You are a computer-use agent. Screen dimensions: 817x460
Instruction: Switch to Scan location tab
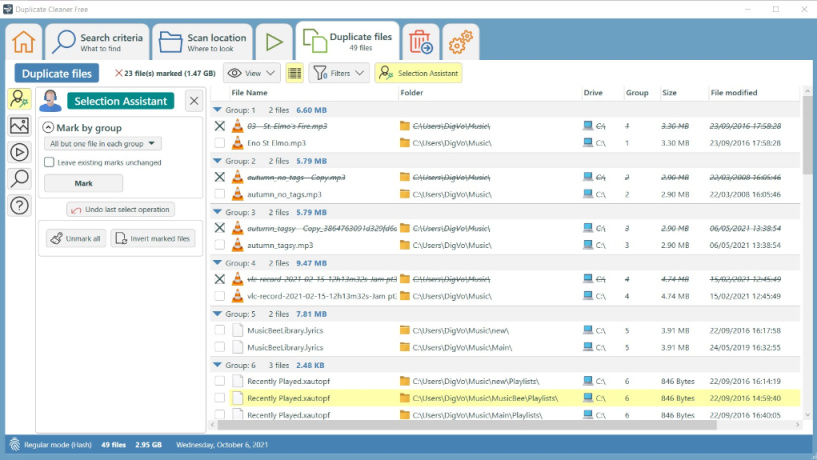203,42
